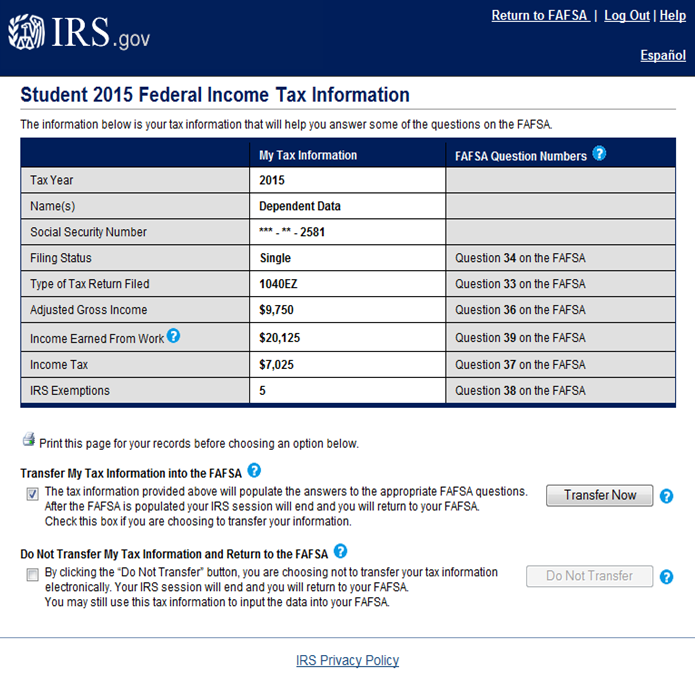This screenshot has width=695, height=675.
Task: Click the My Tax Information column header
Action: point(308,155)
